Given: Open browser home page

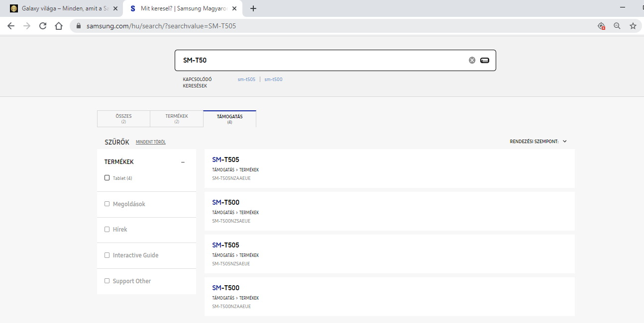Looking at the screenshot, I should point(59,26).
